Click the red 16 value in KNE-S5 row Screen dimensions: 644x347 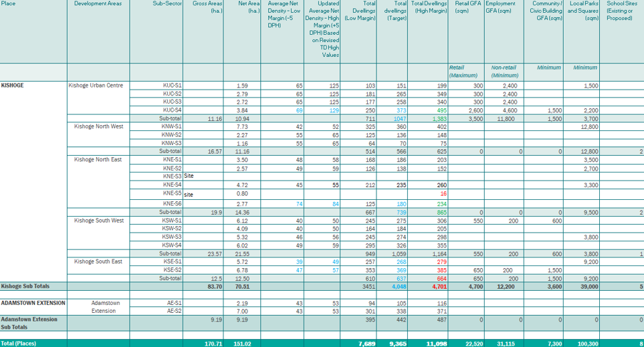[443, 193]
